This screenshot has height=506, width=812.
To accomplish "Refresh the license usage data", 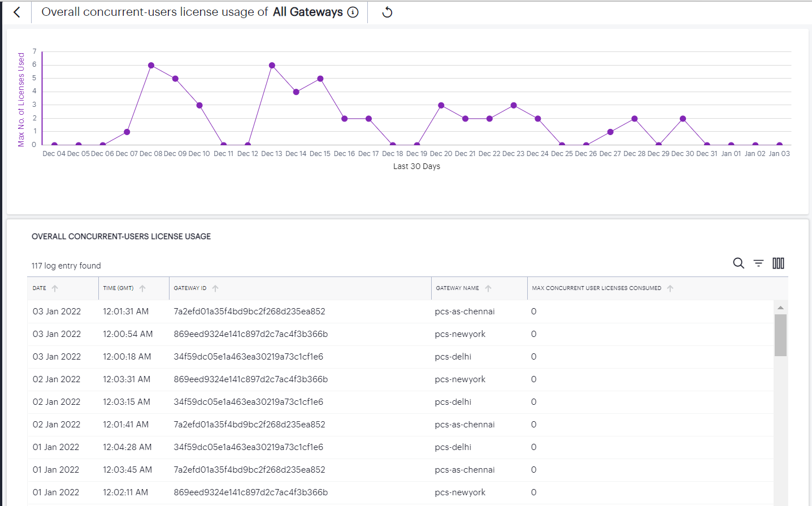I will (x=387, y=12).
